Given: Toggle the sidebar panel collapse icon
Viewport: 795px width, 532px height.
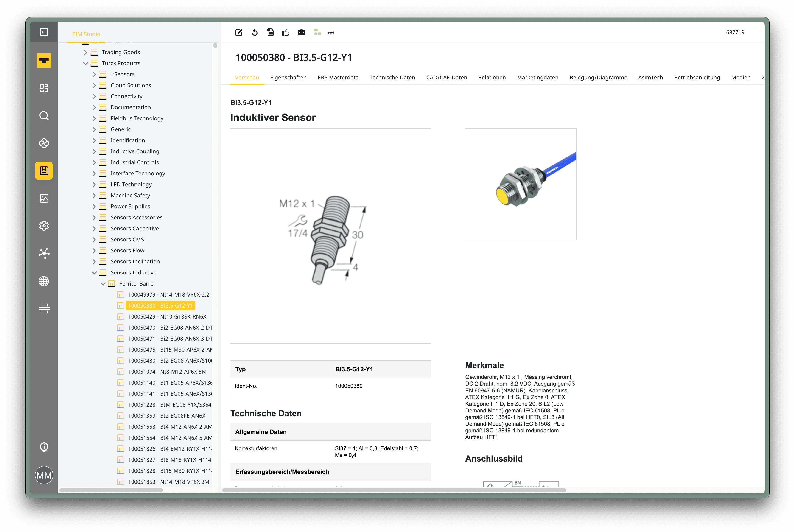Looking at the screenshot, I should (x=44, y=32).
